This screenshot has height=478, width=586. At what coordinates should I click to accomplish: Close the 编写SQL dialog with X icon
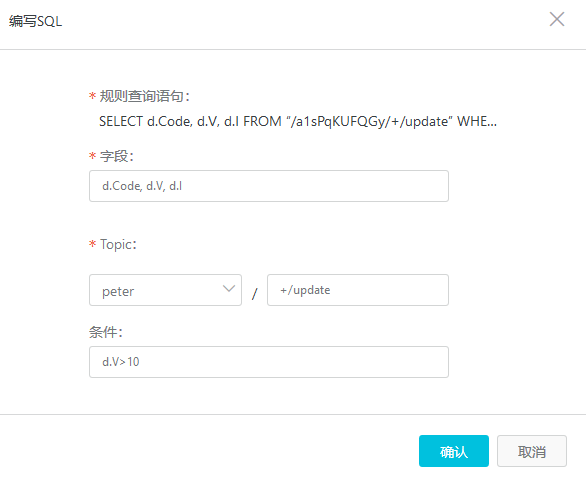point(557,19)
